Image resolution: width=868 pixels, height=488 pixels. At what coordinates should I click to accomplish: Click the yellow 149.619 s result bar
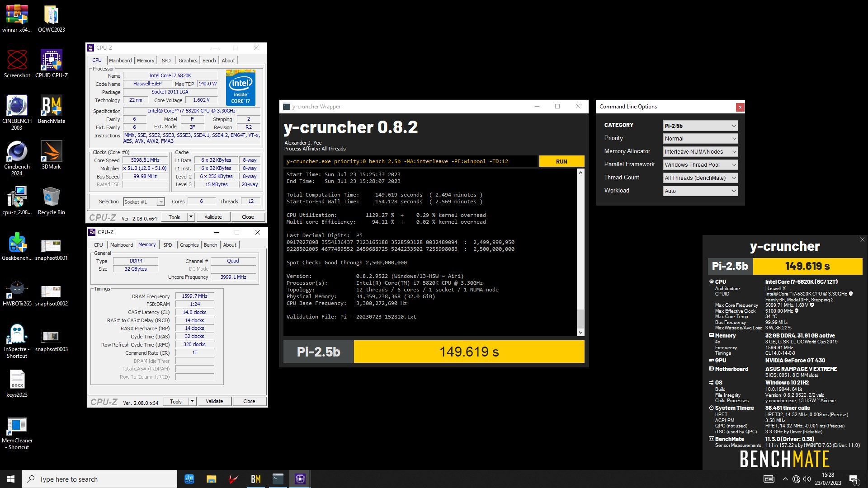(x=469, y=352)
